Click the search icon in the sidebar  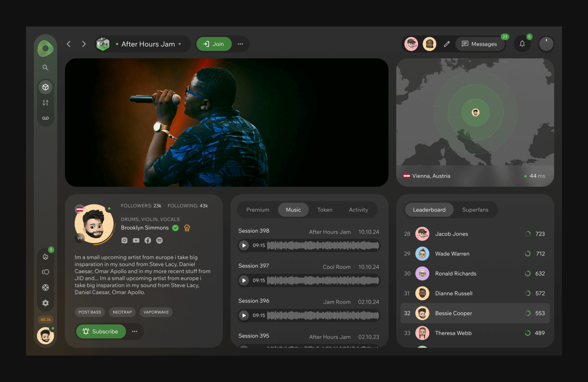(45, 68)
